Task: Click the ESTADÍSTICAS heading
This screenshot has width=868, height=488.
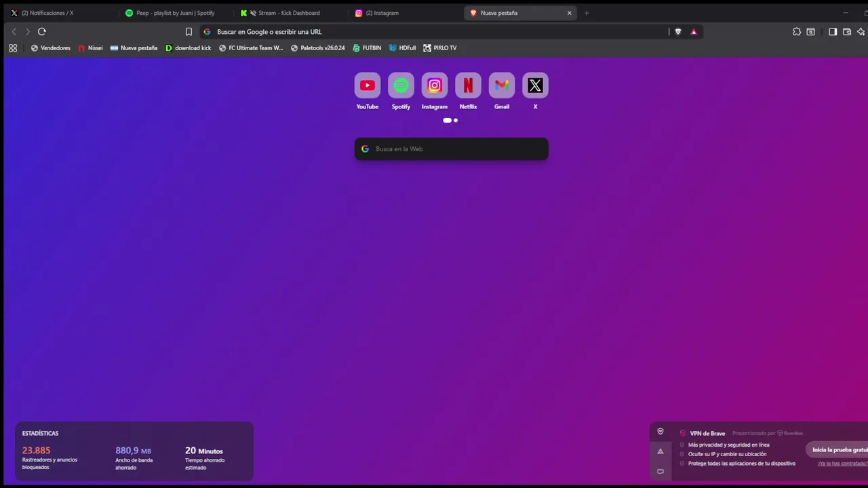Action: pyautogui.click(x=40, y=433)
